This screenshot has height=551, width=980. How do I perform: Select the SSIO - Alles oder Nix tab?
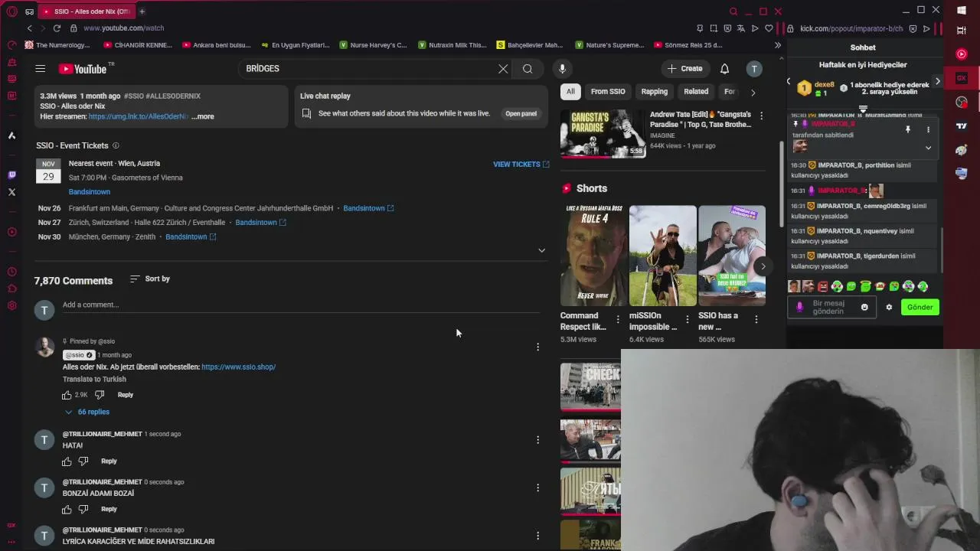[x=86, y=11]
